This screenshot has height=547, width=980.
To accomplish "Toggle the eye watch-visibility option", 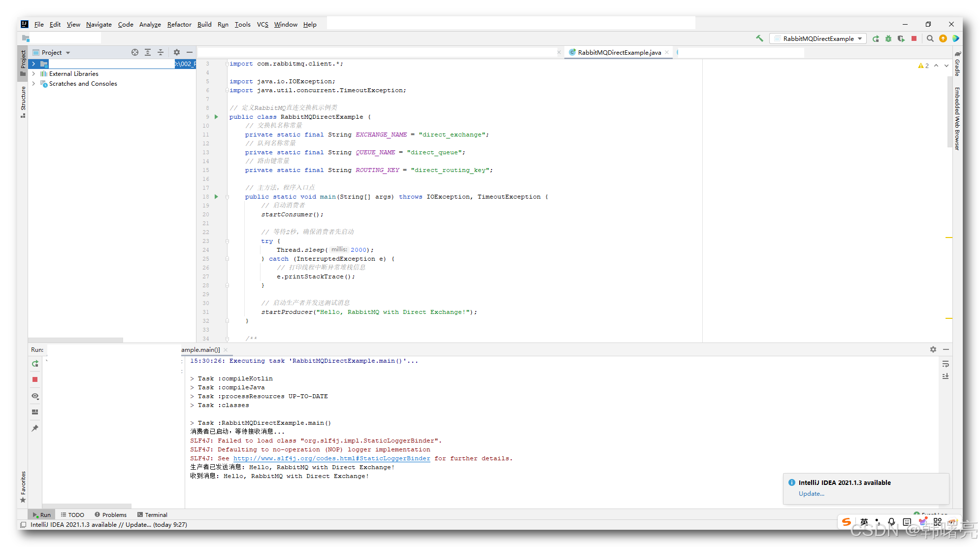I will (35, 396).
